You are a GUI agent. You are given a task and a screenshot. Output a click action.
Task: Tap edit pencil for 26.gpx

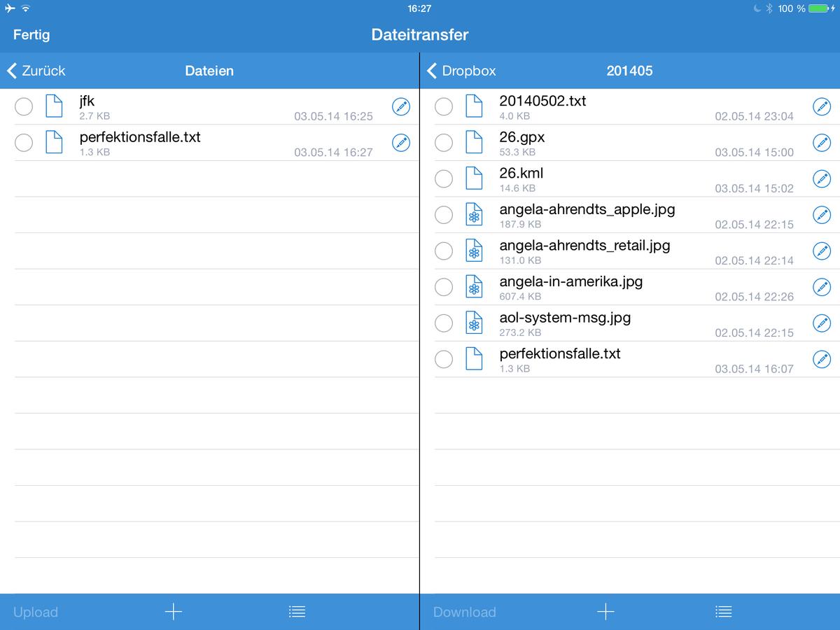(x=822, y=143)
